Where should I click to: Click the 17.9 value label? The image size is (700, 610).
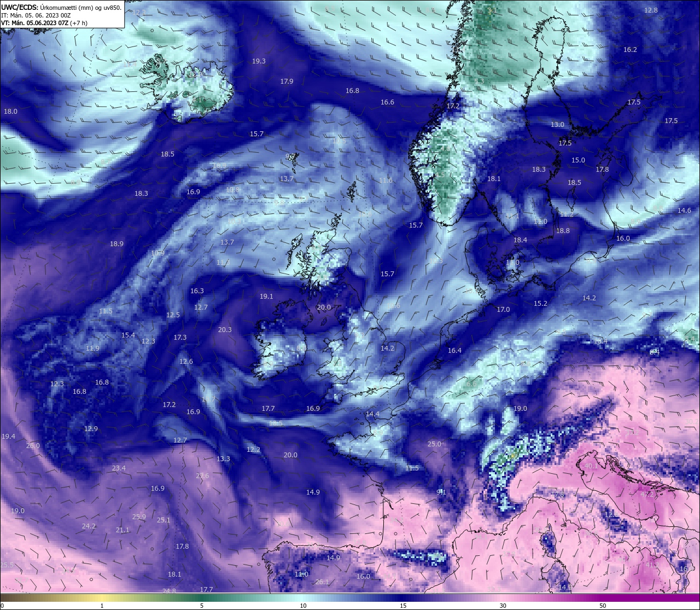pos(287,82)
